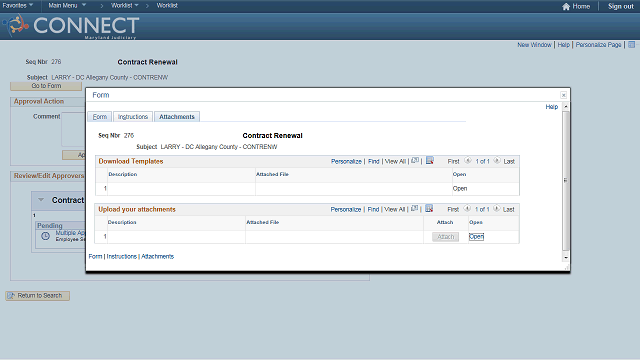Show next row in Upload your attachments
Screen dimensions: 640x360
pos(496,209)
